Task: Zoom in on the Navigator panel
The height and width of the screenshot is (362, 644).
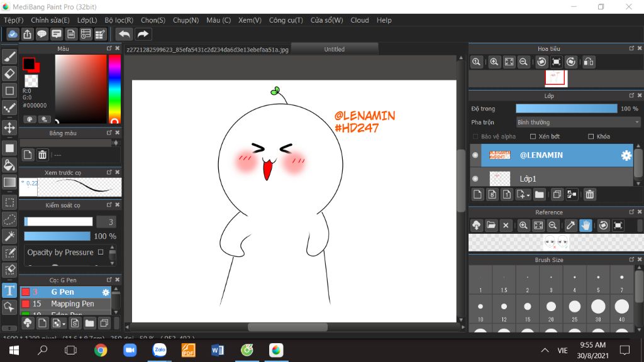Action: click(x=494, y=62)
